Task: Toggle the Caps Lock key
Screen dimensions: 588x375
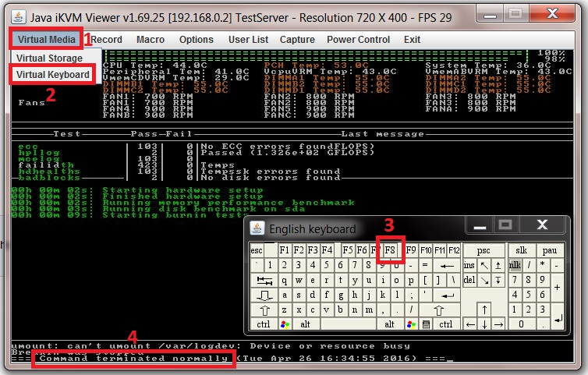Action: pyautogui.click(x=264, y=295)
